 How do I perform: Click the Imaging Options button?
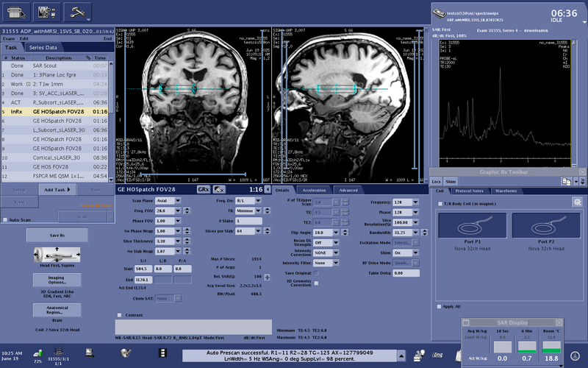click(x=57, y=280)
